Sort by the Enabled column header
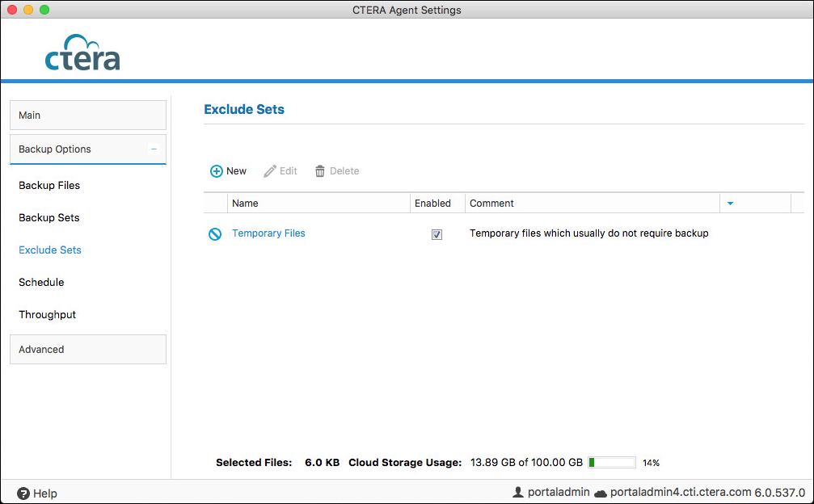This screenshot has width=814, height=504. (x=437, y=204)
